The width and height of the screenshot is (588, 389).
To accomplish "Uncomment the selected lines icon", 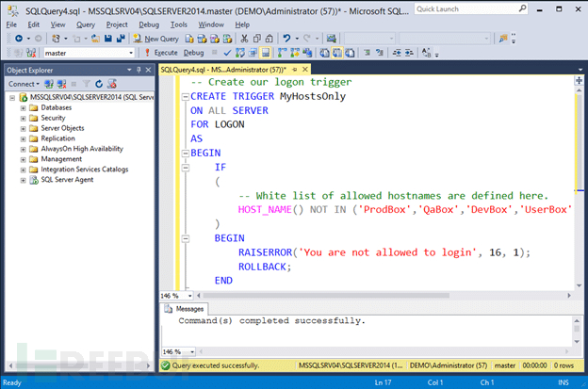I will click(x=380, y=53).
